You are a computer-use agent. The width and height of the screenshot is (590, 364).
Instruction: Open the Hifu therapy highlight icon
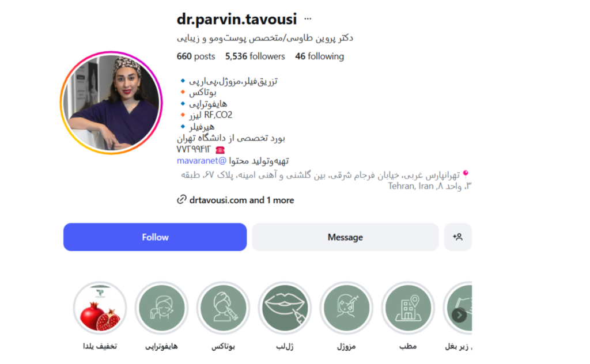click(161, 308)
